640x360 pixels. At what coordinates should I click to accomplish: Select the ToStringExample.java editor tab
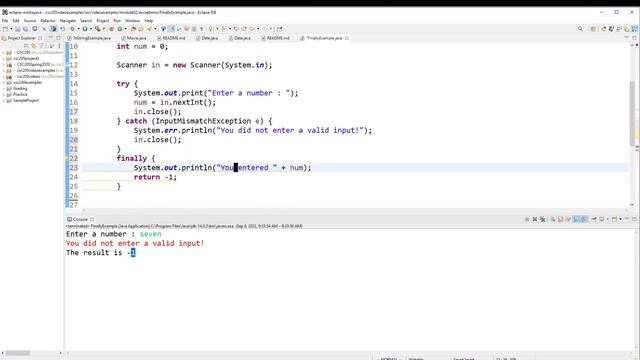(89, 38)
